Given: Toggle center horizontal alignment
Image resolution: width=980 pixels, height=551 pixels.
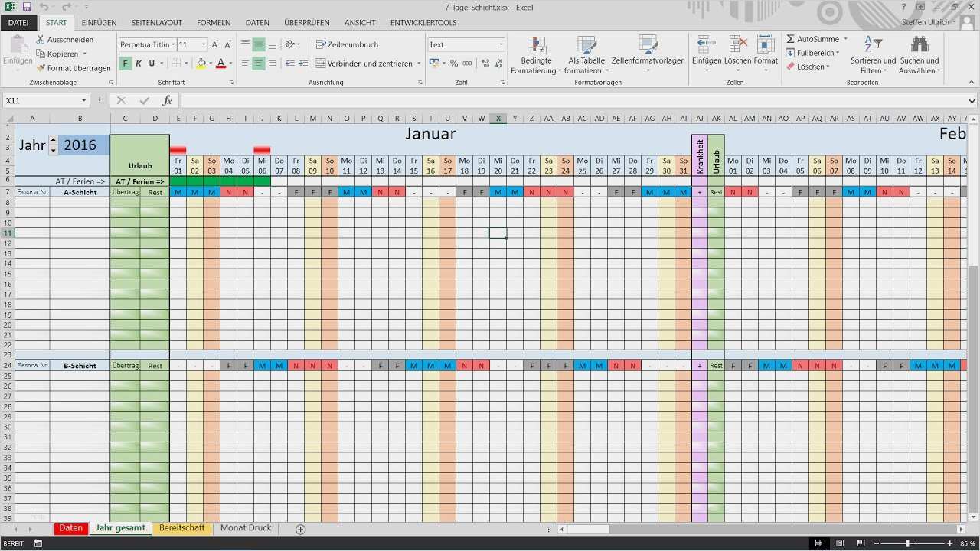Looking at the screenshot, I should click(x=259, y=64).
